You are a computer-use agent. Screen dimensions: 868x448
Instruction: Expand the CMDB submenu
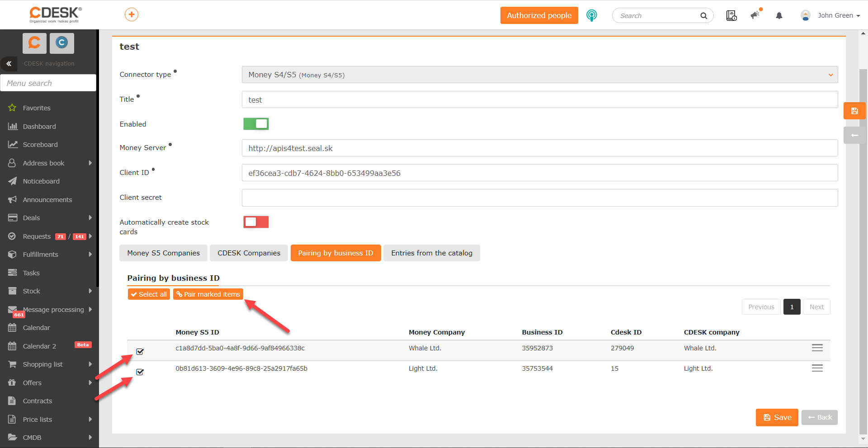(90, 438)
